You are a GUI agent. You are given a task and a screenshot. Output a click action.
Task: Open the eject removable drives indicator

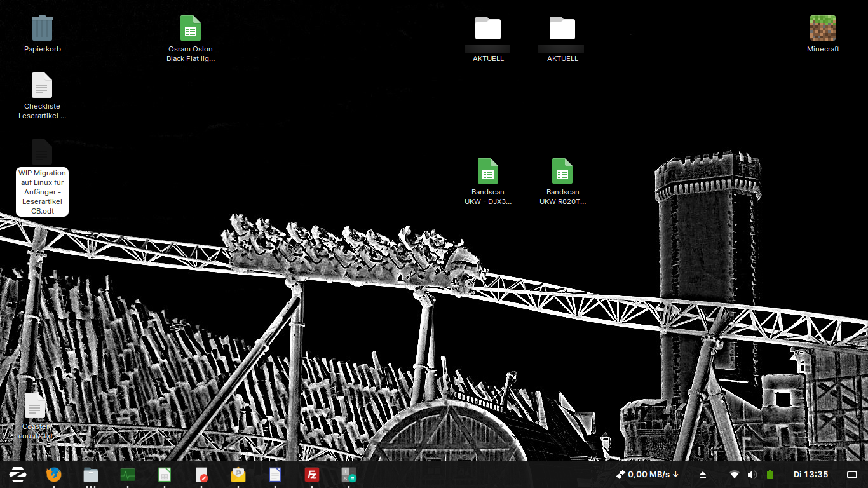pos(703,475)
